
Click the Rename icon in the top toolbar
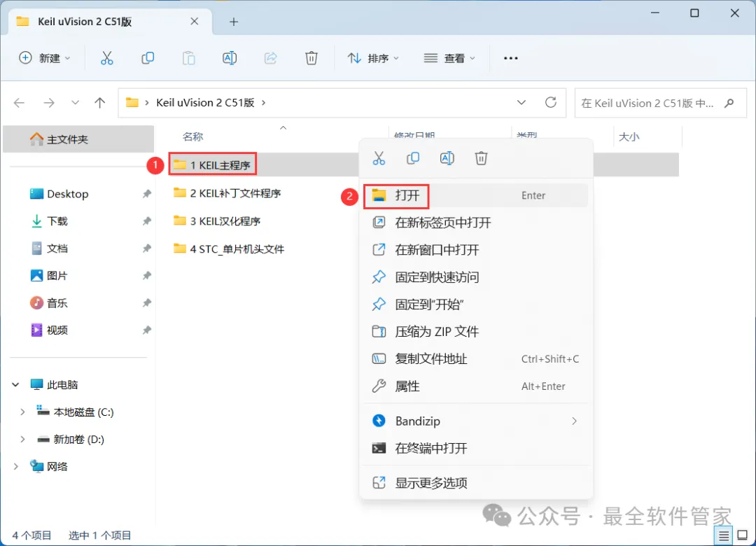[230, 58]
